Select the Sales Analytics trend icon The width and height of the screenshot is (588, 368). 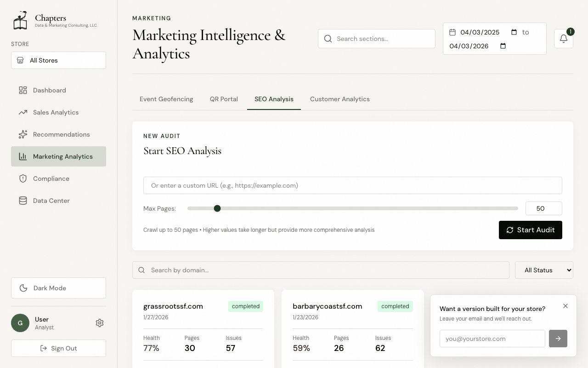(x=23, y=112)
